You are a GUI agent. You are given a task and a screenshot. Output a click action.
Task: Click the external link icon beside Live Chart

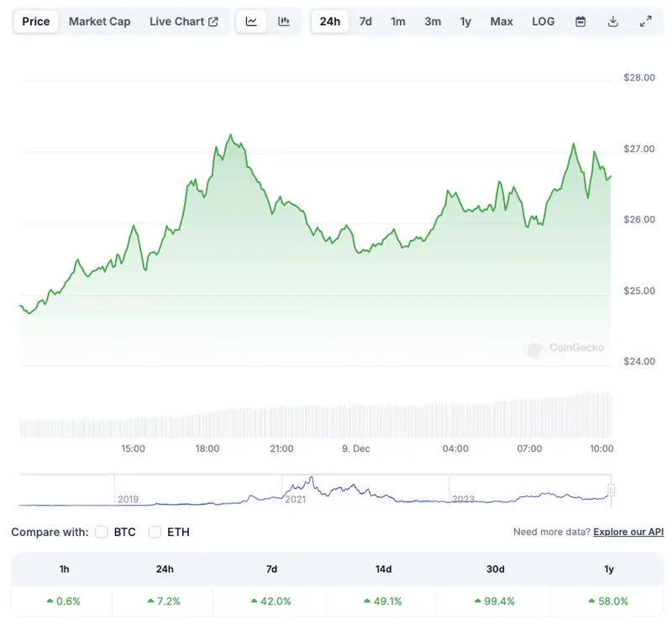213,22
